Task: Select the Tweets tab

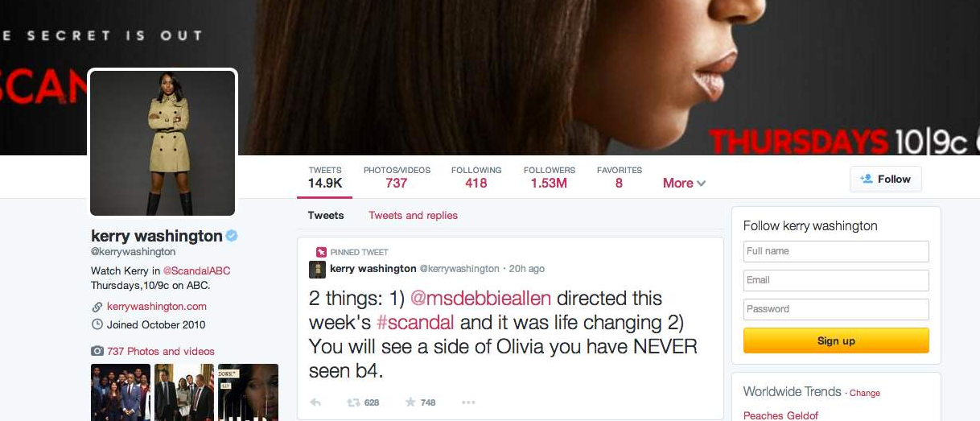Action: click(326, 215)
